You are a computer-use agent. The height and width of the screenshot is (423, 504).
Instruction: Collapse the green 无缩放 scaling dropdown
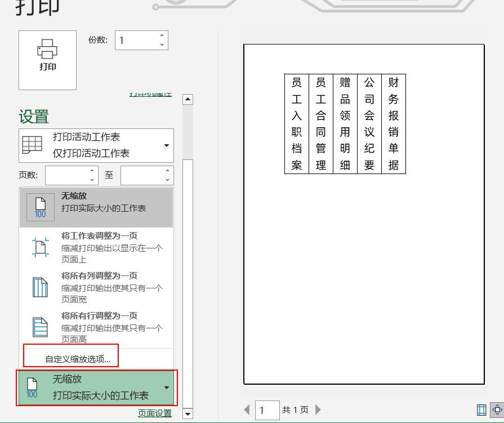coord(96,388)
